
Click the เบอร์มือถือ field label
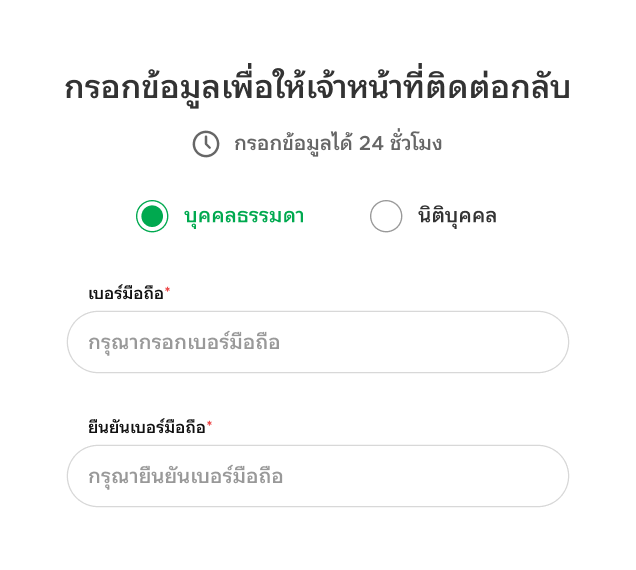click(x=126, y=293)
